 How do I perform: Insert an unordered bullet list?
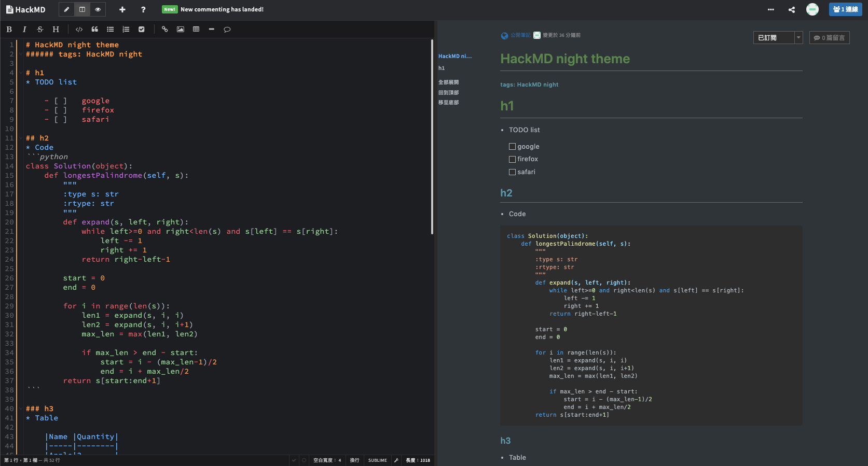click(x=110, y=30)
